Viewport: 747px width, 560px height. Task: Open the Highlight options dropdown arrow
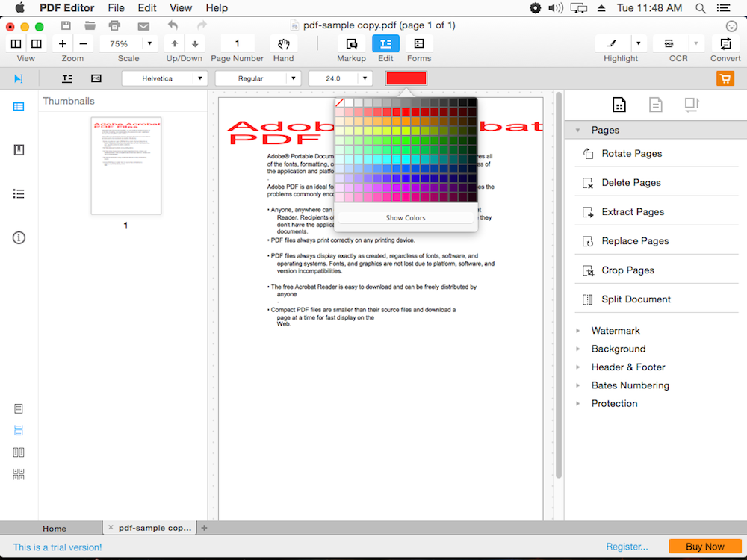639,44
